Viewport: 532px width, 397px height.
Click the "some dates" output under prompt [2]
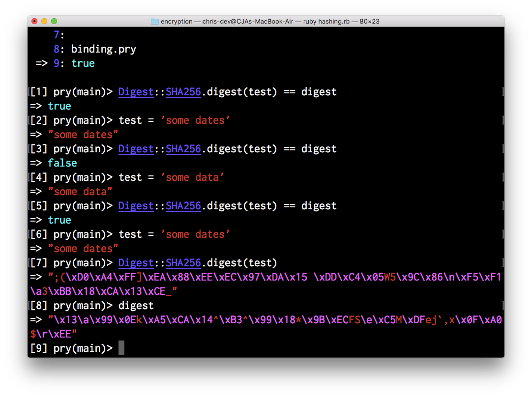coord(83,135)
